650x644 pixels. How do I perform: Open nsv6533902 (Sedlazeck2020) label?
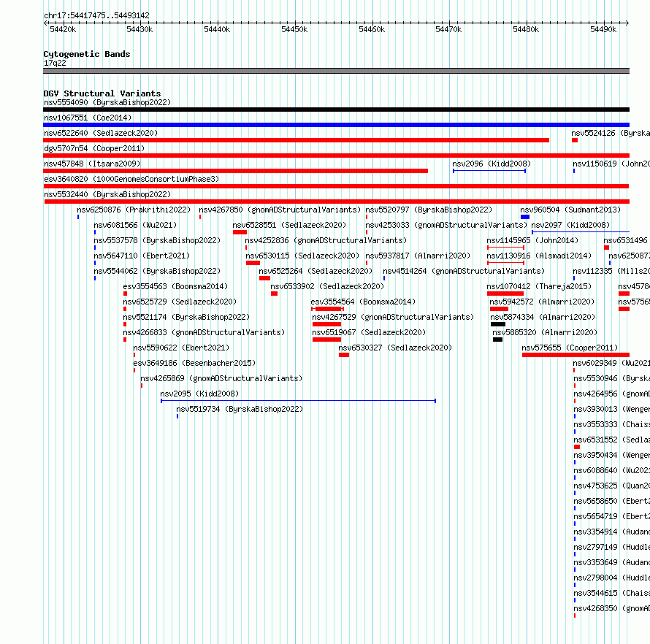[327, 286]
